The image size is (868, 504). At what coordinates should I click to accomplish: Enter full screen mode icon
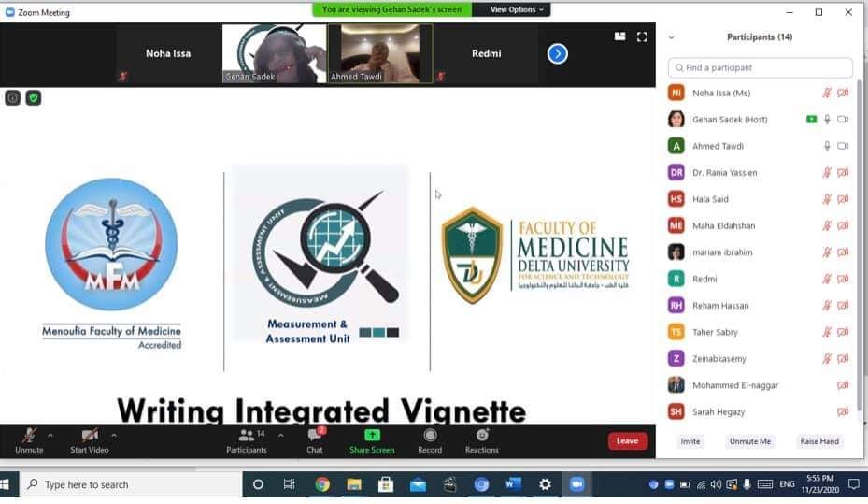642,36
